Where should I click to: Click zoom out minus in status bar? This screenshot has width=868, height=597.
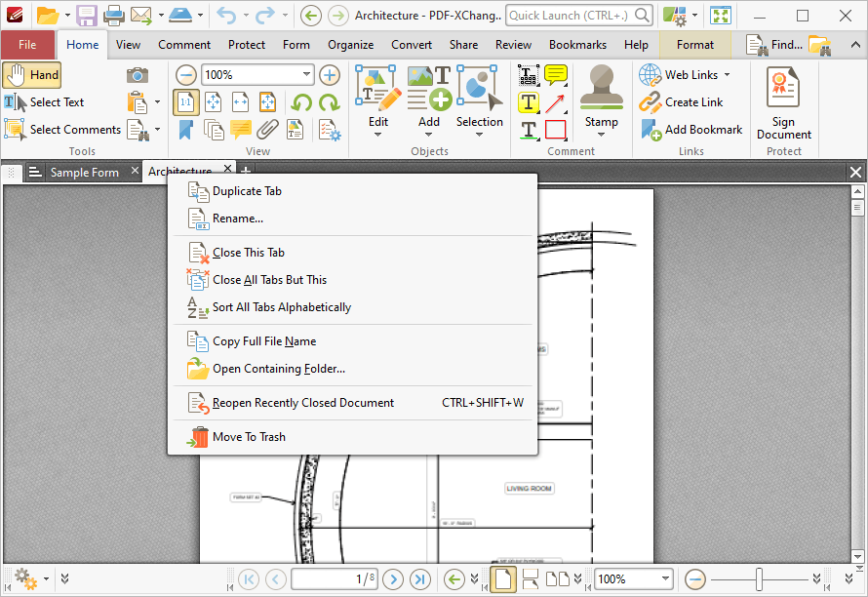[x=694, y=579]
